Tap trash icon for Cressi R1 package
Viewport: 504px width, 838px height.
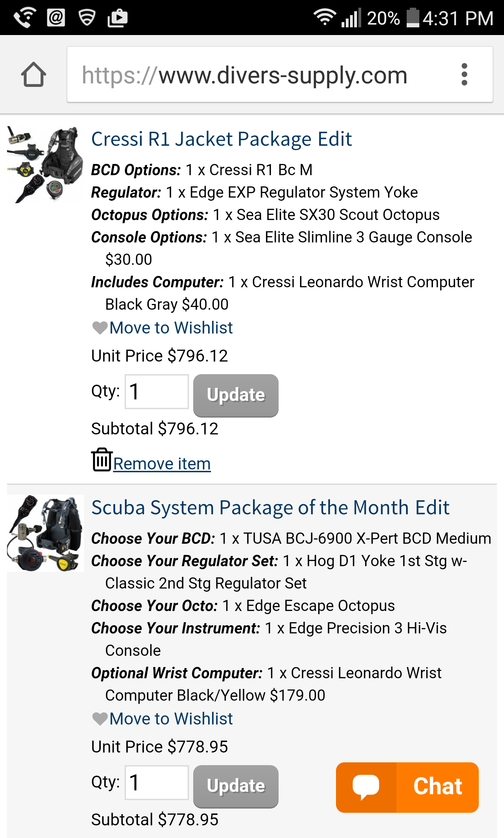click(102, 460)
